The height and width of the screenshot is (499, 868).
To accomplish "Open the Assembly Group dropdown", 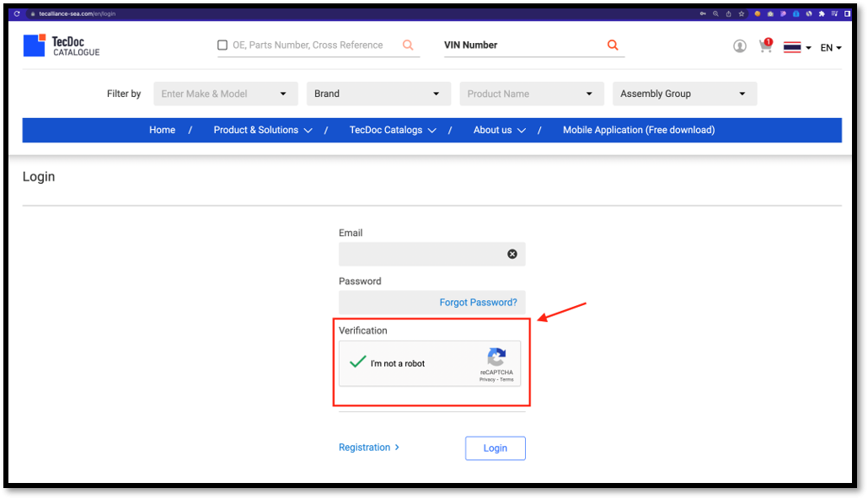I will (x=684, y=94).
